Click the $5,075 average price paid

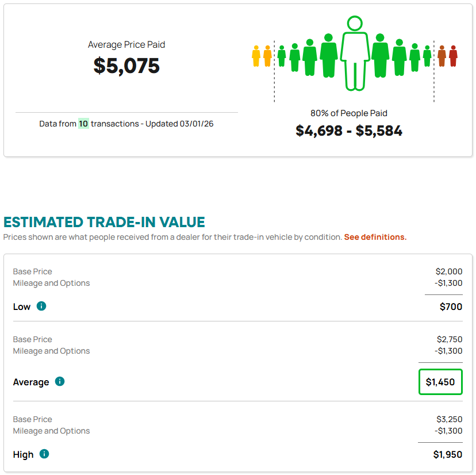click(x=126, y=66)
